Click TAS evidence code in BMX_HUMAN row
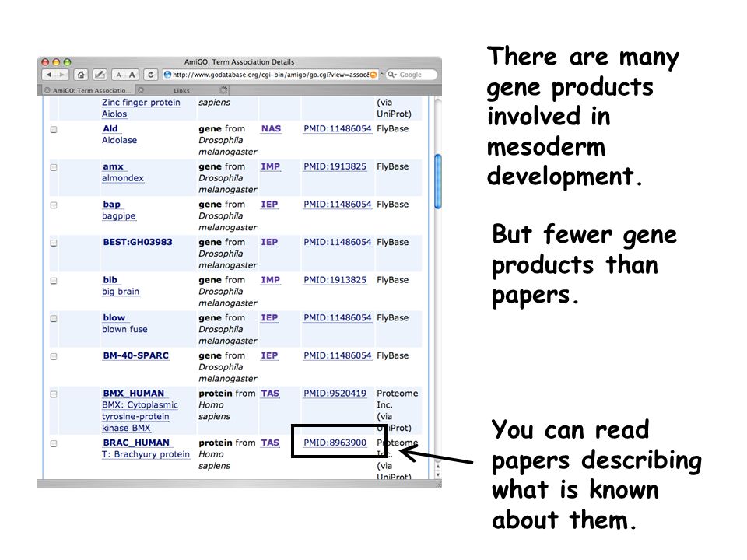 pyautogui.click(x=270, y=394)
